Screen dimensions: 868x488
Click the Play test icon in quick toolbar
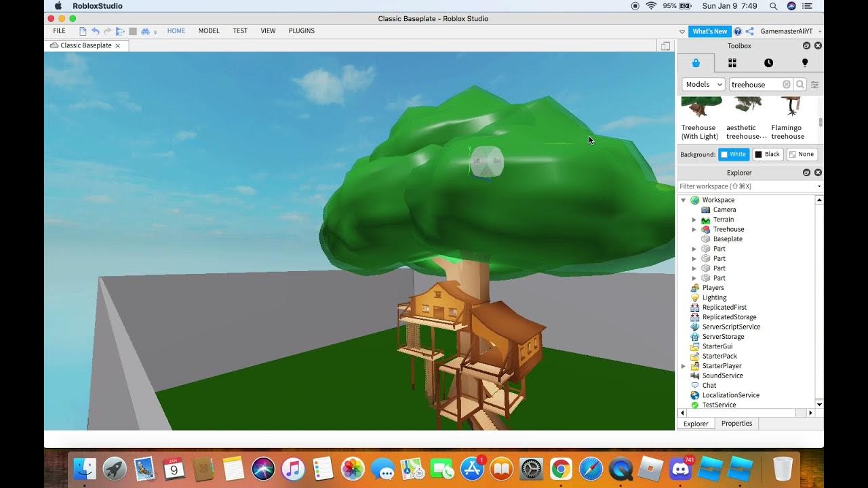click(x=120, y=31)
